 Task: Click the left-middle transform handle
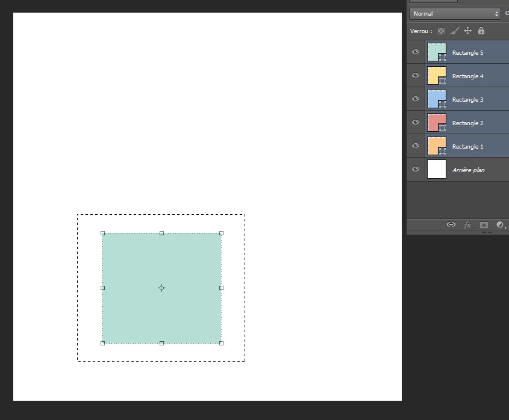coord(102,288)
